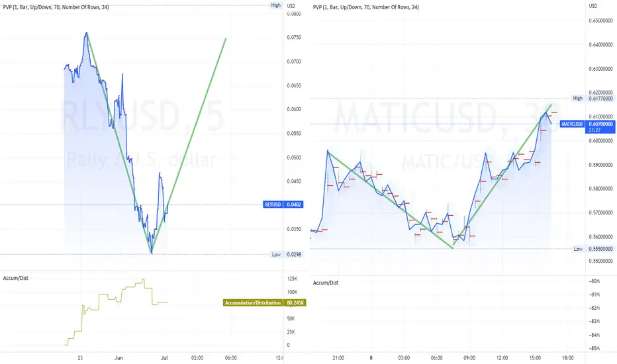Open the Accum/Dist indicator legend on RLYUSD chart

pyautogui.click(x=16, y=278)
